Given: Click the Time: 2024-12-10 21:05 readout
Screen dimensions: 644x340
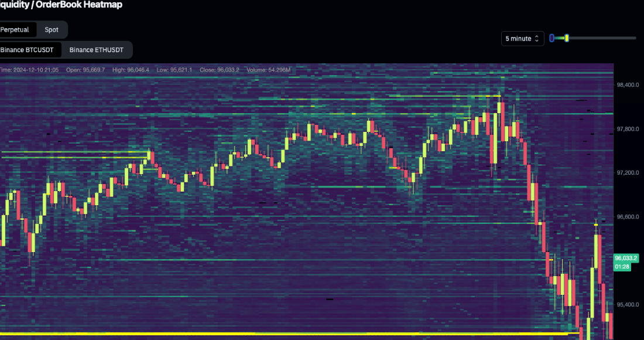Looking at the screenshot, I should click(x=29, y=70).
